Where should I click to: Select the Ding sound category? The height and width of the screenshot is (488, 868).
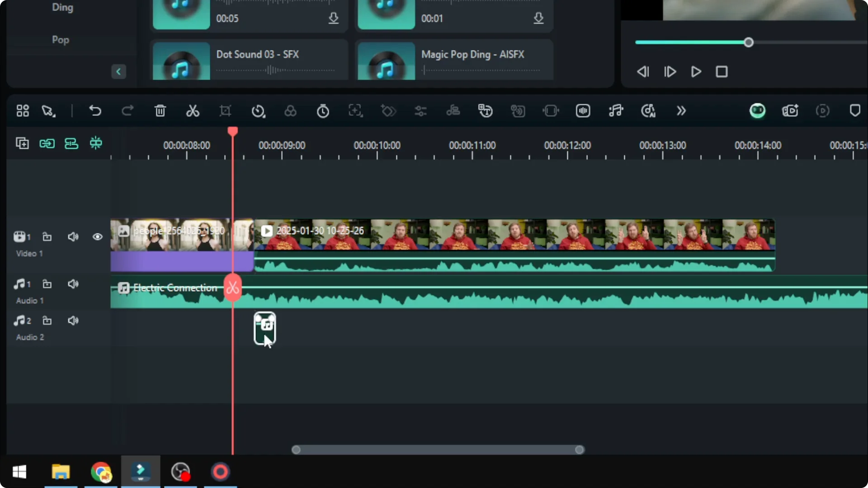(62, 7)
